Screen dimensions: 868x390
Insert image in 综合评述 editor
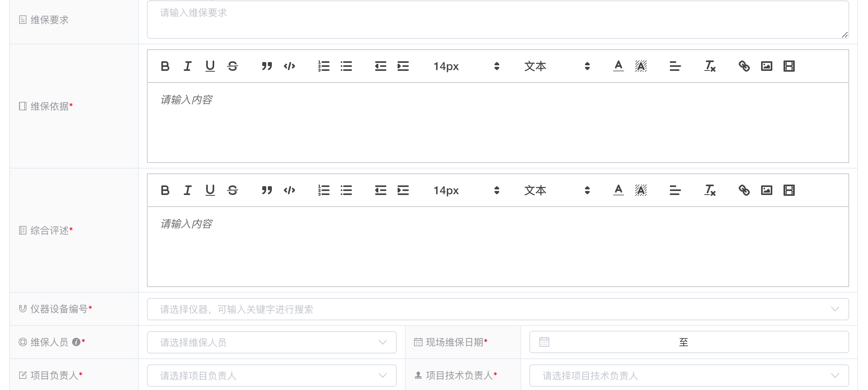tap(766, 190)
